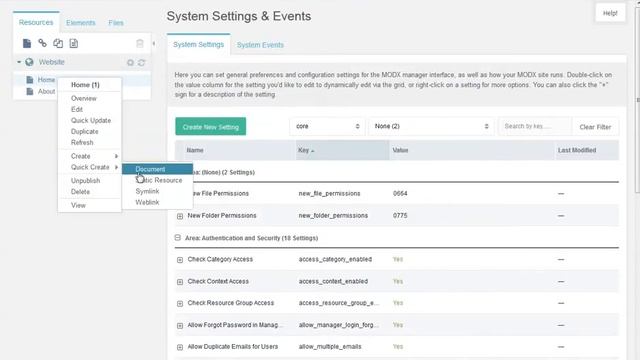
Task: Open the None (2) area filter dropdown
Action: pos(431,127)
